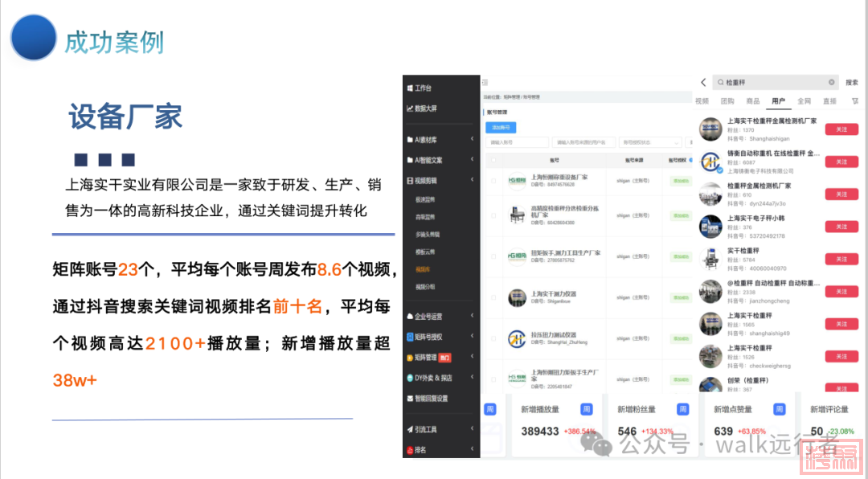Switch to the 商品 tab
This screenshot has height=479, width=868.
pyautogui.click(x=753, y=100)
